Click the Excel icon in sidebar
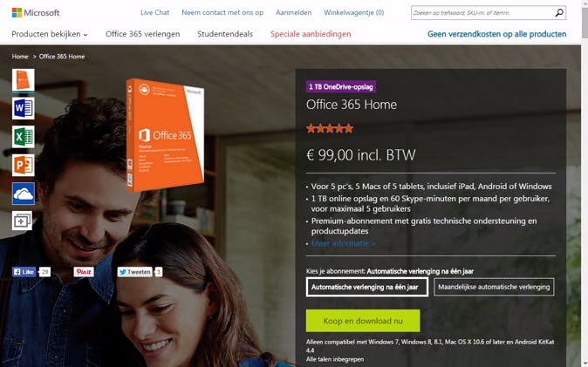 click(x=24, y=137)
